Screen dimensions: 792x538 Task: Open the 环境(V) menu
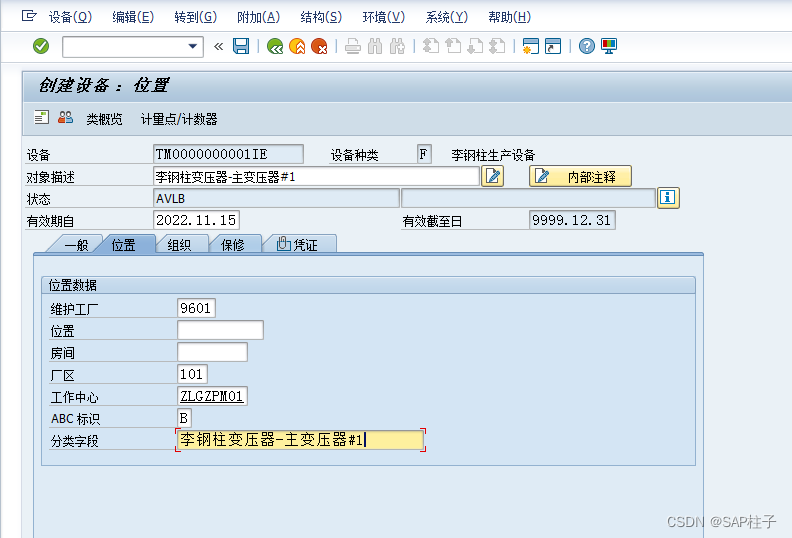click(x=383, y=17)
